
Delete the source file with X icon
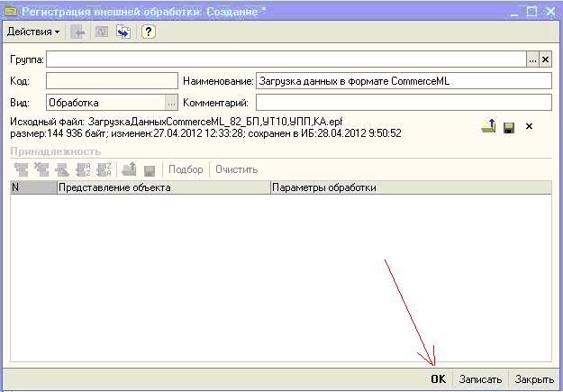tap(529, 126)
